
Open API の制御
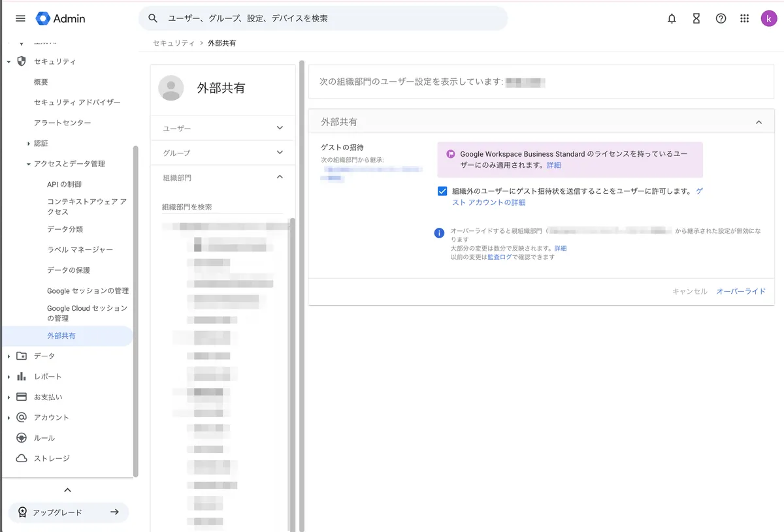point(65,185)
